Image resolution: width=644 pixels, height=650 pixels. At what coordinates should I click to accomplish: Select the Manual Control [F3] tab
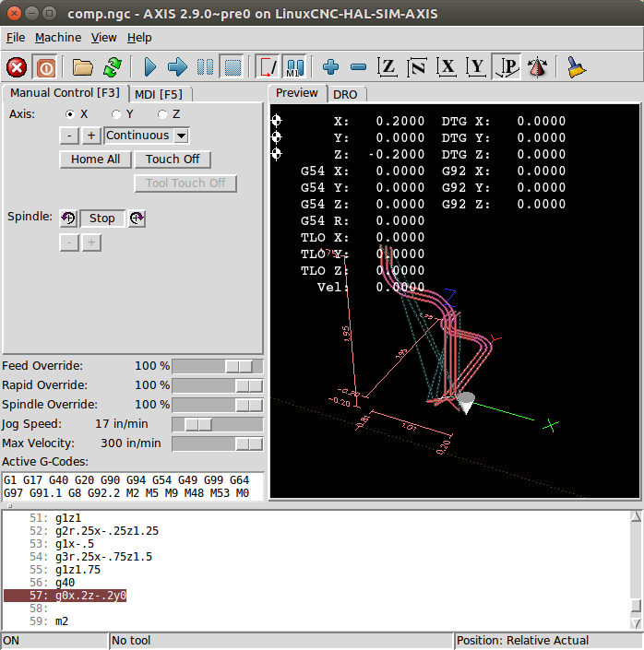(x=65, y=93)
